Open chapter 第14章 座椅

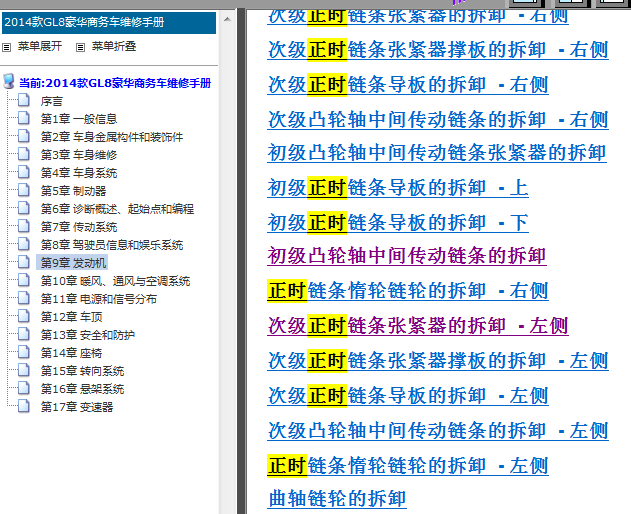coord(71,353)
